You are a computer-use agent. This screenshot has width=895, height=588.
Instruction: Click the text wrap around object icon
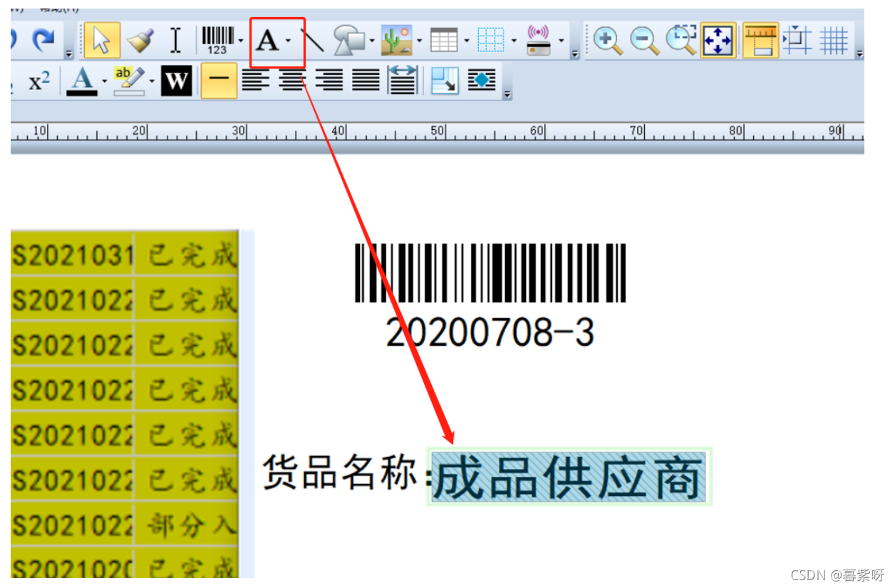point(482,81)
